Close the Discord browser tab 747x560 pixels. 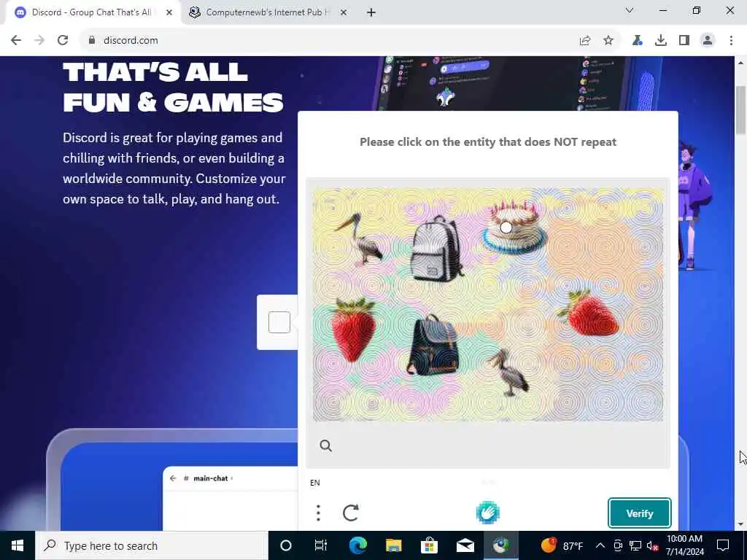click(169, 13)
